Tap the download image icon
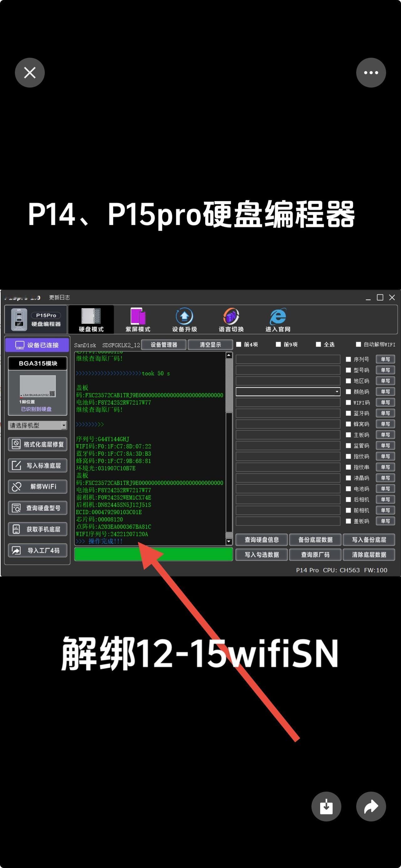 click(x=326, y=806)
